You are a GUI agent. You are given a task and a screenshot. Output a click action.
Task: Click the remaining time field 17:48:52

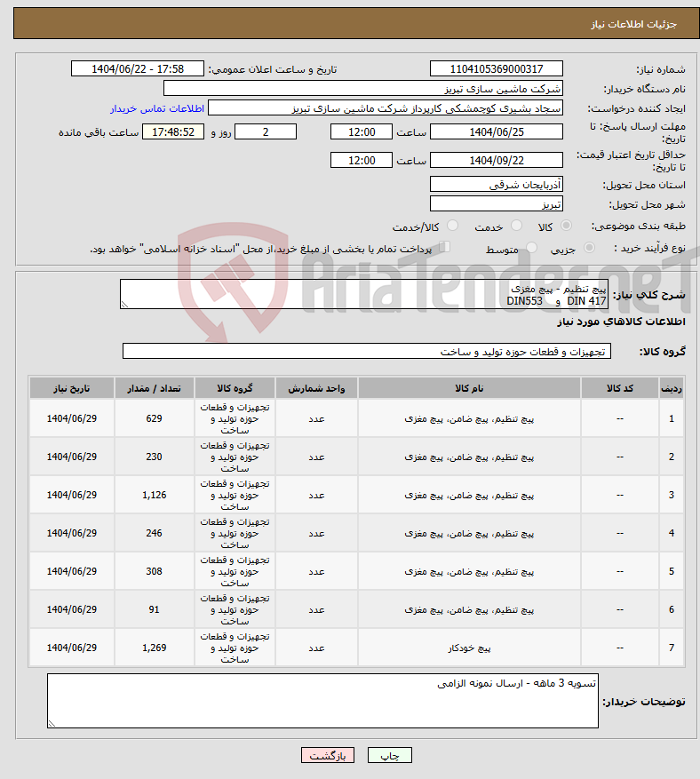[x=173, y=132]
